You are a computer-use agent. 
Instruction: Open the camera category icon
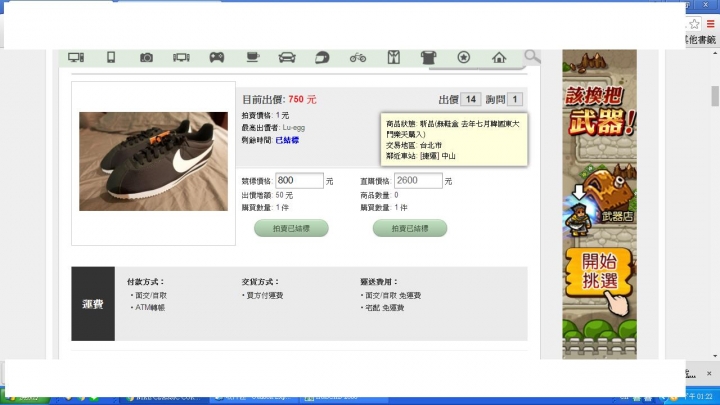(x=146, y=57)
